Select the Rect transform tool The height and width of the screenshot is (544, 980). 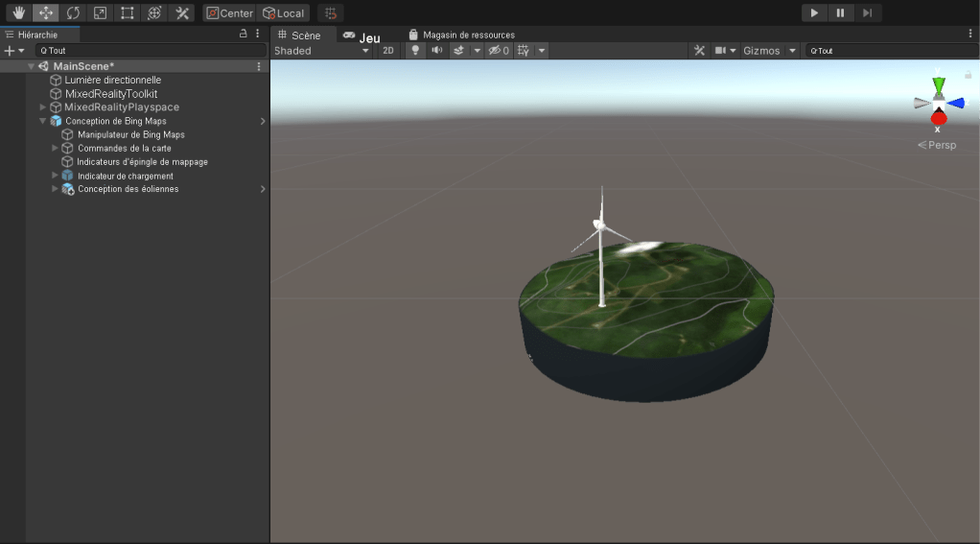click(127, 13)
